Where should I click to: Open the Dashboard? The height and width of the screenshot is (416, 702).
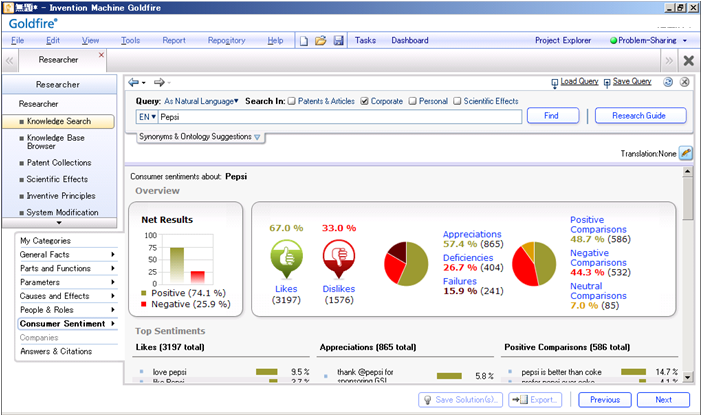coord(410,40)
